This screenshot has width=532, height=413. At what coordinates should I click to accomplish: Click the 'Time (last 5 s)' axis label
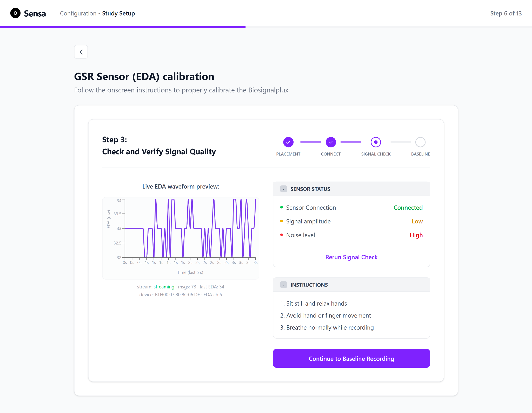190,272
